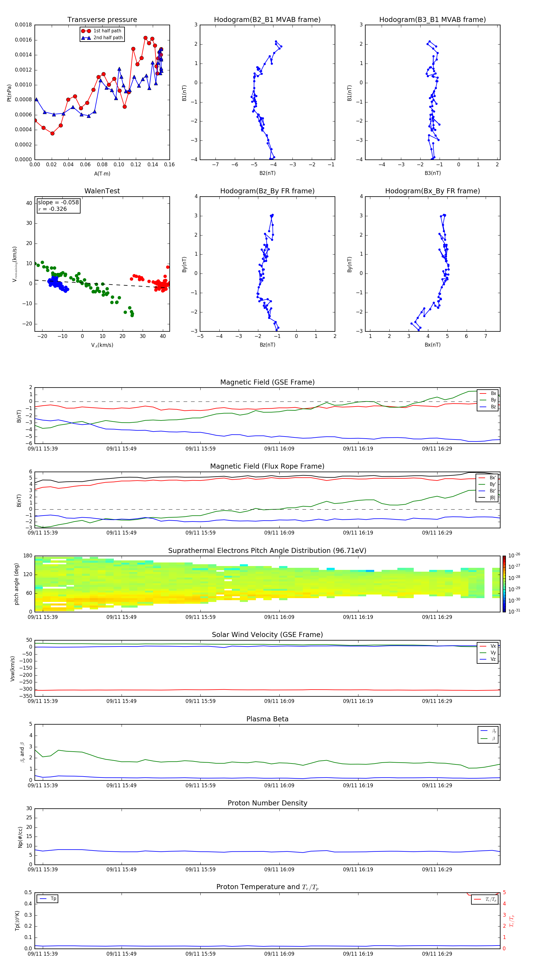The image size is (535, 980).
Task: Click the "Proton Number Density" title
Action: [267, 803]
